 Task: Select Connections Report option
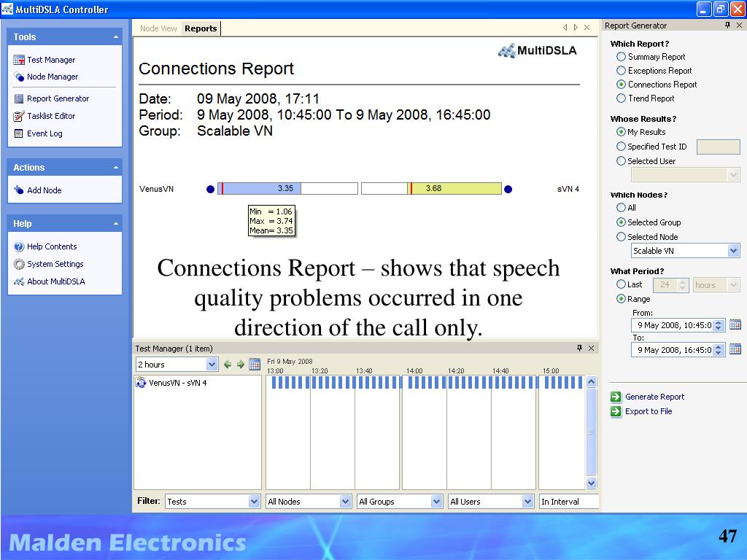(x=621, y=85)
